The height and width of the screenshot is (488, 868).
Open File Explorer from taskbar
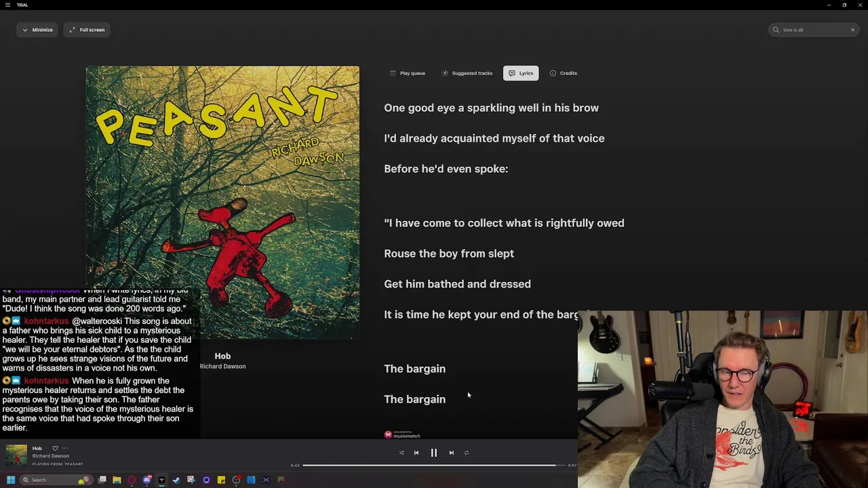117,480
